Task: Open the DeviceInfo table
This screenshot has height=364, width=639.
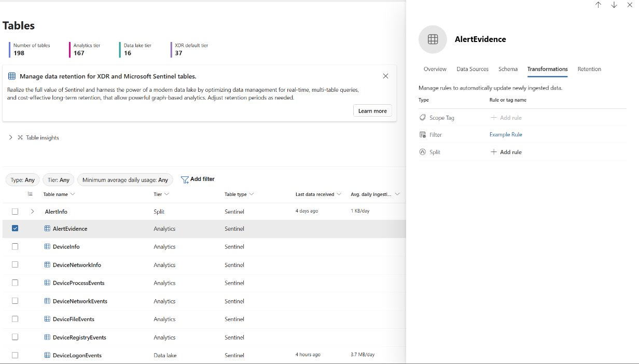Action: click(66, 247)
